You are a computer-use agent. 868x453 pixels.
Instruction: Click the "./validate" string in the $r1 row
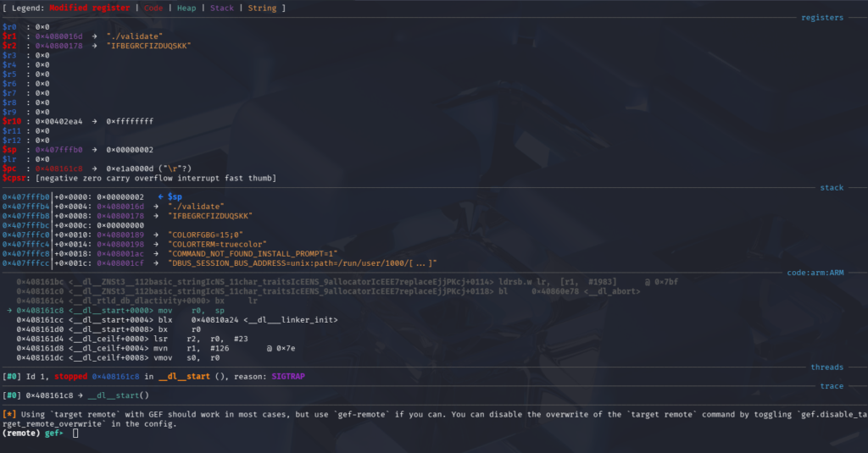click(x=135, y=36)
